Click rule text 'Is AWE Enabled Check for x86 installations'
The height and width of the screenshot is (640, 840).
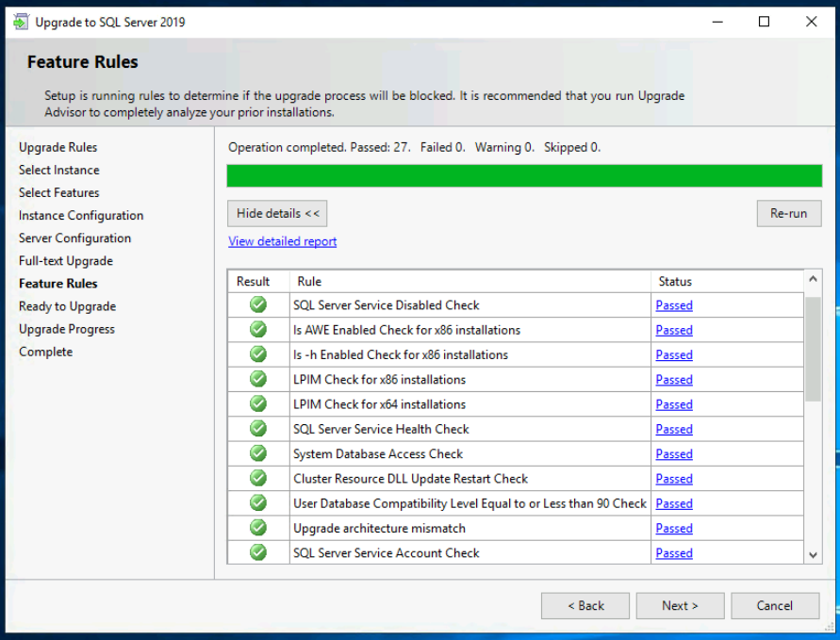406,330
